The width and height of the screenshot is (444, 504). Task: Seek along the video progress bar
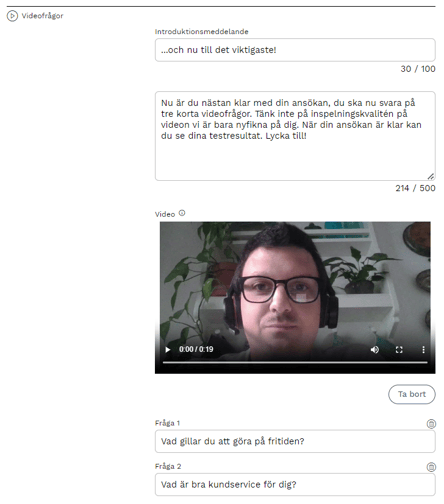pos(295,362)
